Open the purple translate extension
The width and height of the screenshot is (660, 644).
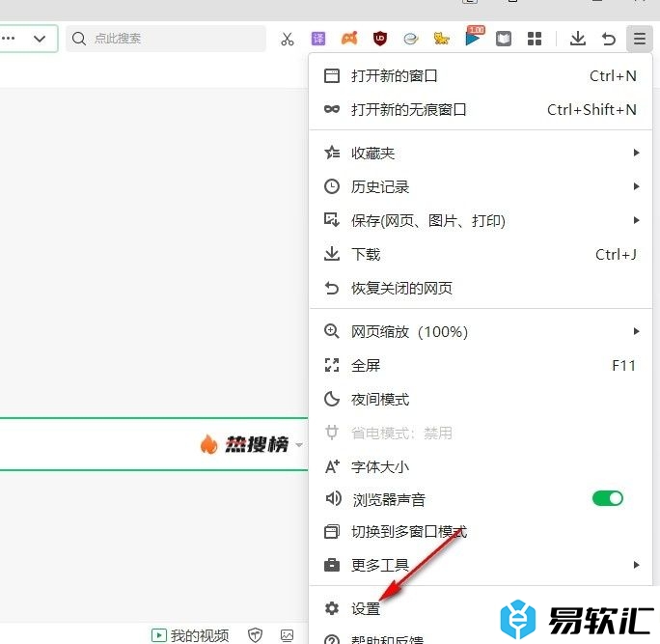(x=318, y=39)
